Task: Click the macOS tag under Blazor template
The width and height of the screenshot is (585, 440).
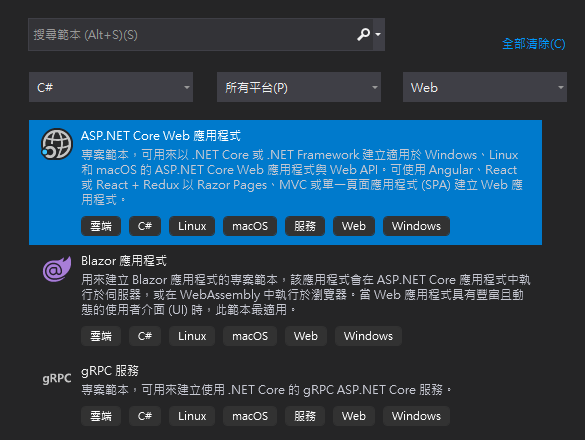Action: tap(250, 336)
